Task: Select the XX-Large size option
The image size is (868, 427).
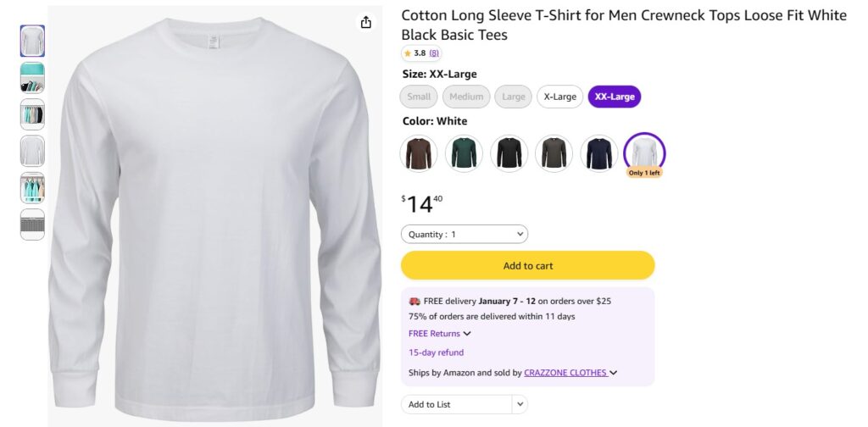Action: 615,97
